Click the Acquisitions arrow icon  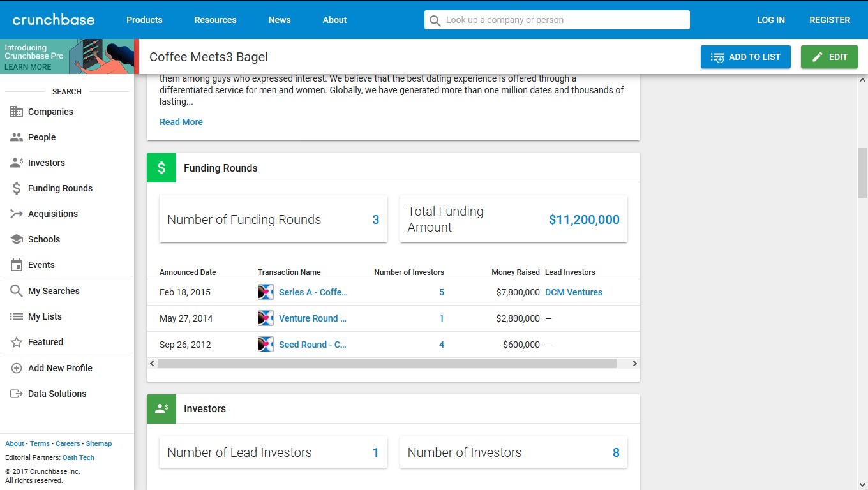pyautogui.click(x=17, y=214)
